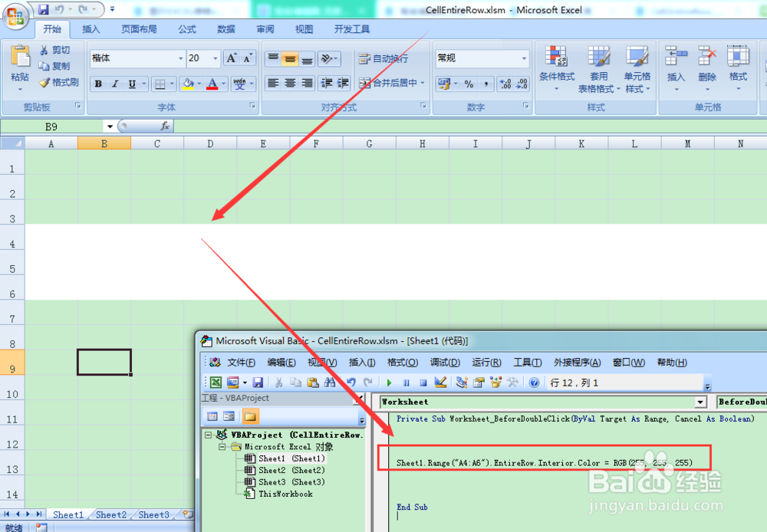
Task: Open the Office Button menu
Action: 15,16
